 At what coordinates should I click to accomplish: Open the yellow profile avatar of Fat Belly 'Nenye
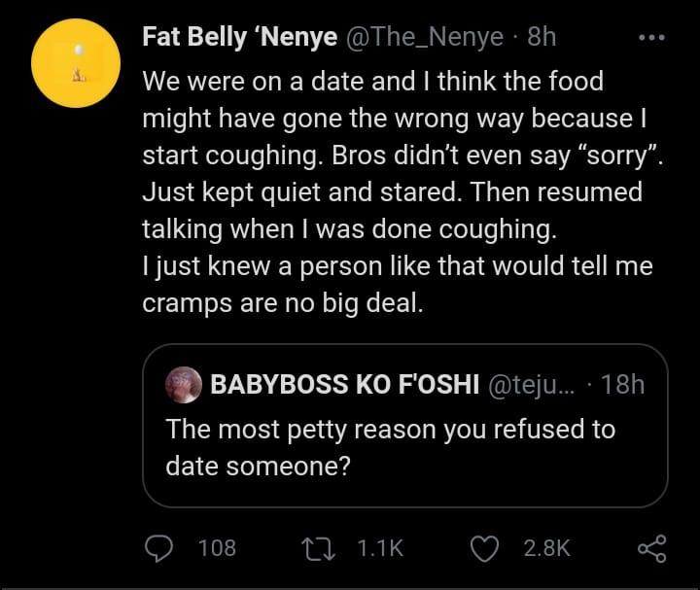pos(75,63)
